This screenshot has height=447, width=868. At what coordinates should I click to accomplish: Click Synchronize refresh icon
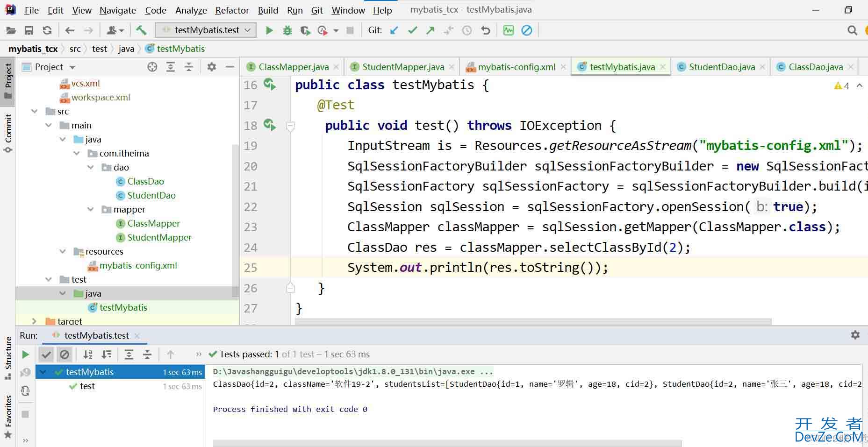(47, 30)
